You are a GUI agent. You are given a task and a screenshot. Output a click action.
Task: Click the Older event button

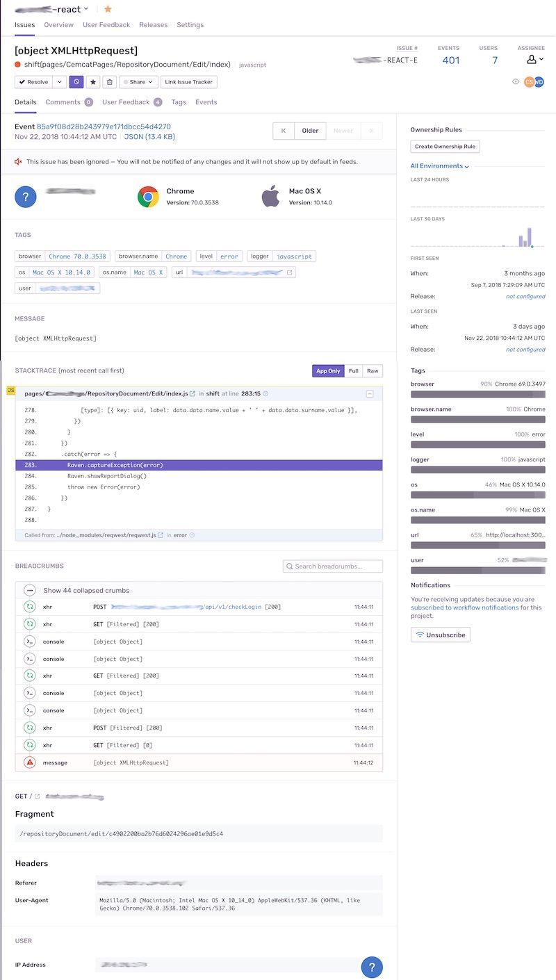pos(310,131)
